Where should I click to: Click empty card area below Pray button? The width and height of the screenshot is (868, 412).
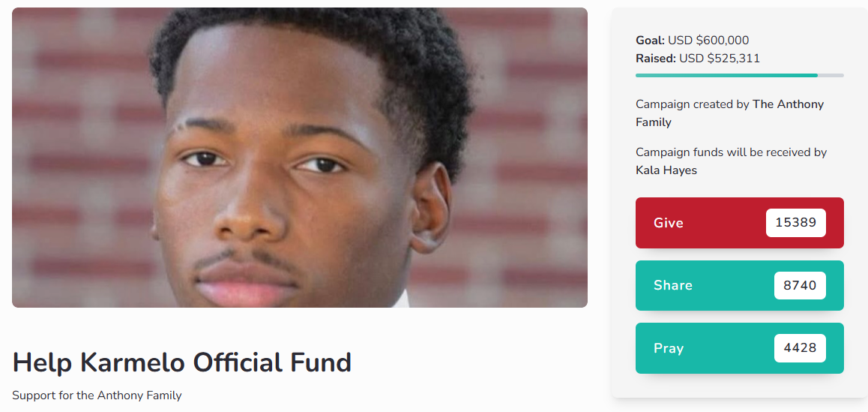(740, 386)
